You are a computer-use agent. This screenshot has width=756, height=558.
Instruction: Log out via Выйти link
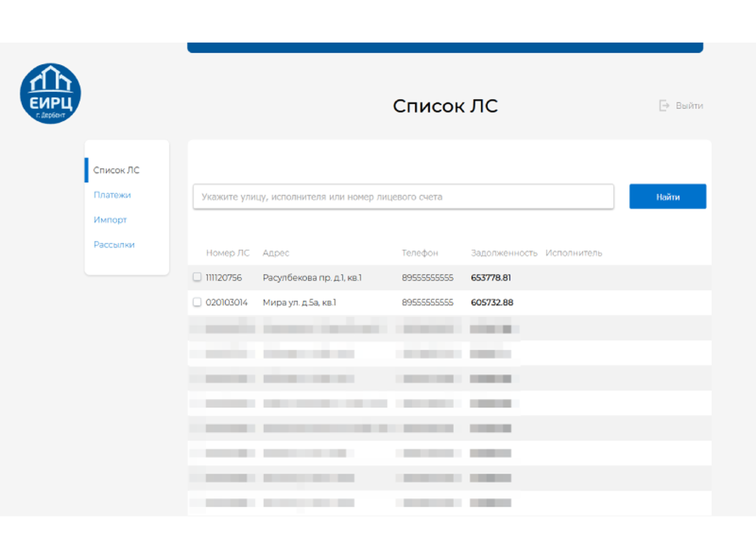[x=689, y=105]
